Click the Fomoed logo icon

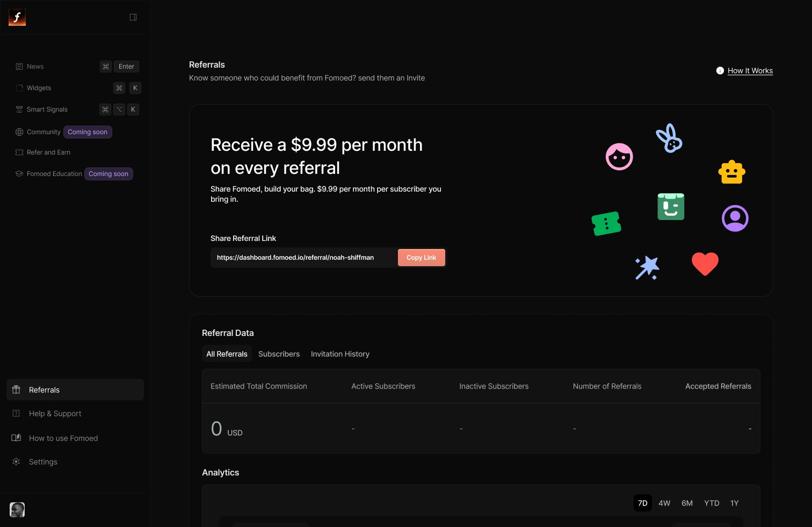17,17
